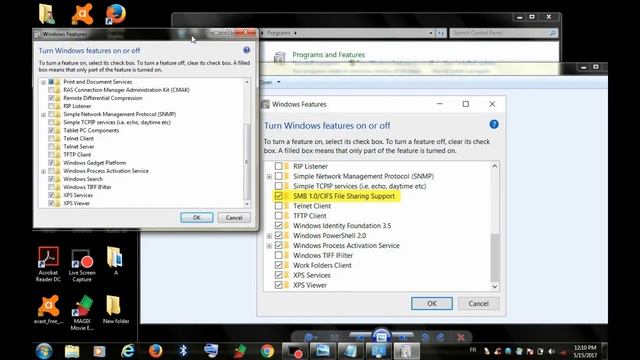
Task: Expand the Windows PowerShell 2.0 node
Action: point(269,236)
